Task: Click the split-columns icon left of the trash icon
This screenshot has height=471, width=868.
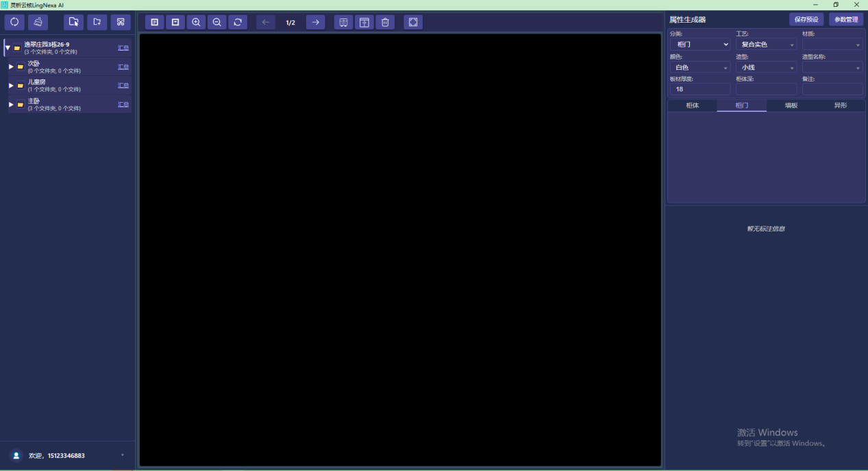Action: click(x=343, y=23)
